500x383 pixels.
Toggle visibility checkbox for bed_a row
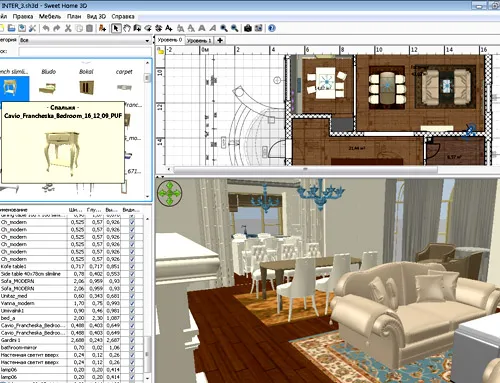[132, 318]
